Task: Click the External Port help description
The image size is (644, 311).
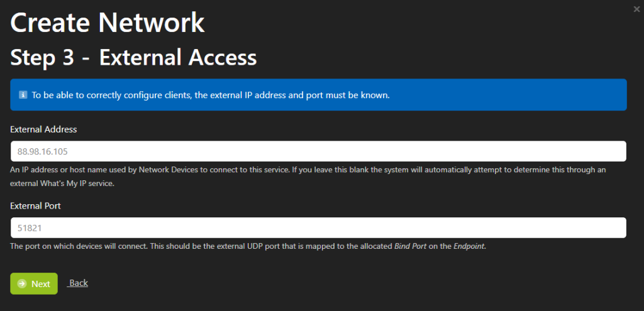Action: pyautogui.click(x=248, y=246)
